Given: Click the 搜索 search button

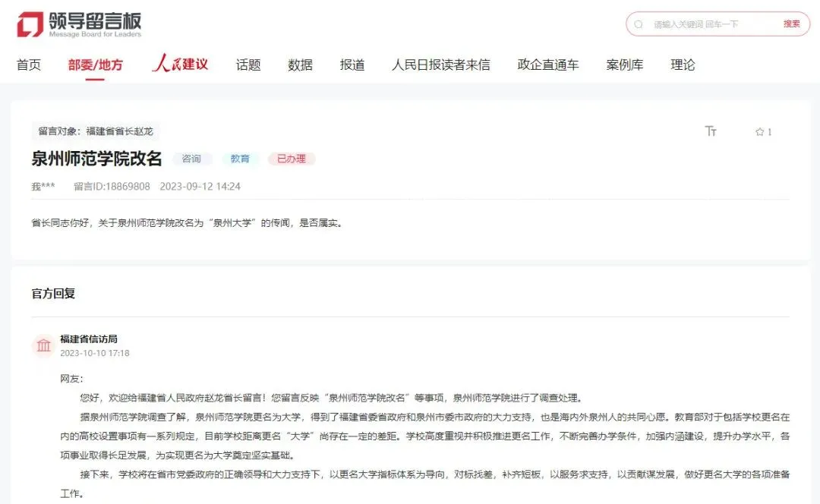Looking at the screenshot, I should coord(792,24).
